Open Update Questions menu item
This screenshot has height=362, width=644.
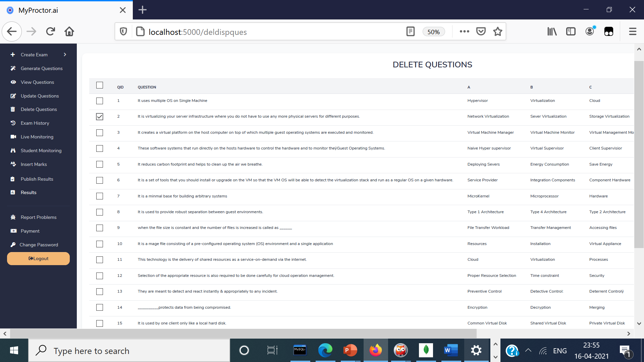coord(40,96)
